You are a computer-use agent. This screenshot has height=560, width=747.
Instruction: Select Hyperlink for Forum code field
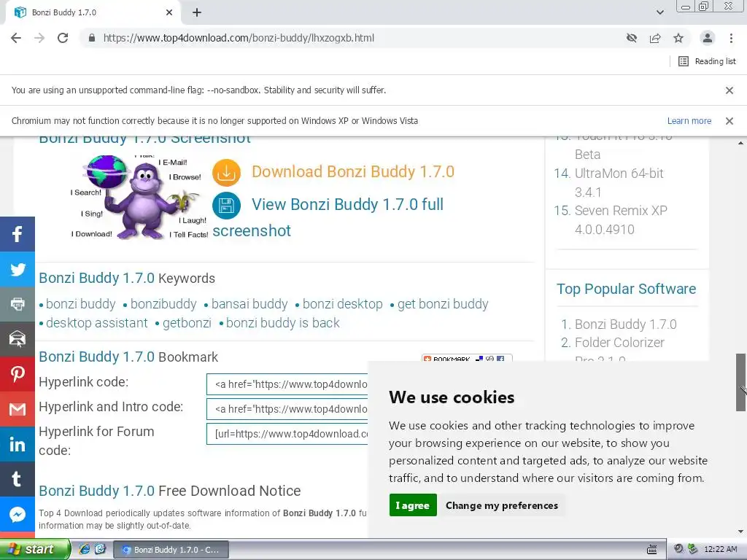click(x=287, y=434)
